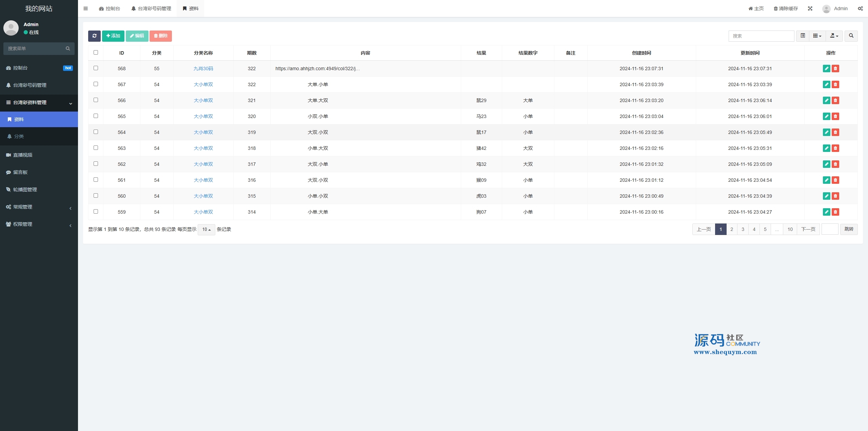
Task: Toggle the sidebar hamburger menu icon
Action: coord(85,8)
